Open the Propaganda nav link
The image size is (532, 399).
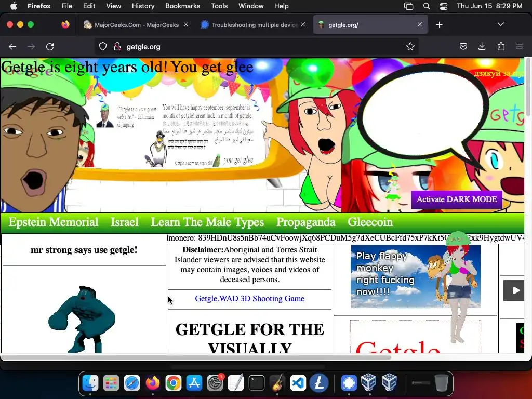click(x=305, y=222)
